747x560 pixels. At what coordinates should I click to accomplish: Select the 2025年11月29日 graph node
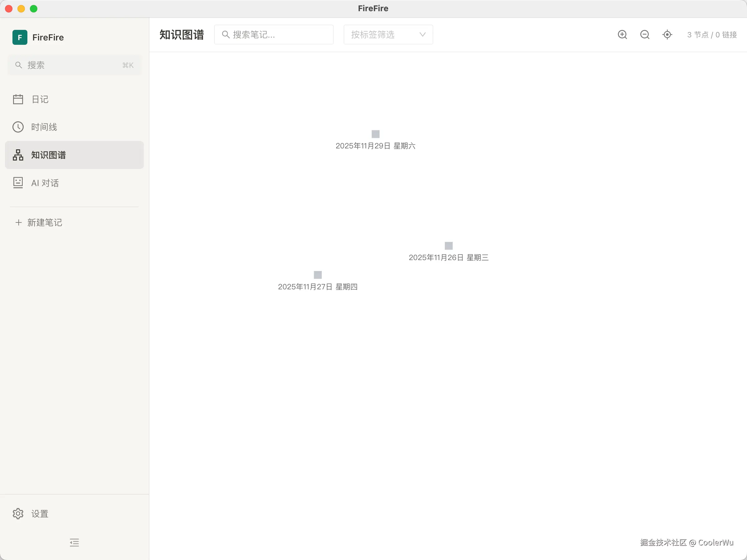(376, 134)
